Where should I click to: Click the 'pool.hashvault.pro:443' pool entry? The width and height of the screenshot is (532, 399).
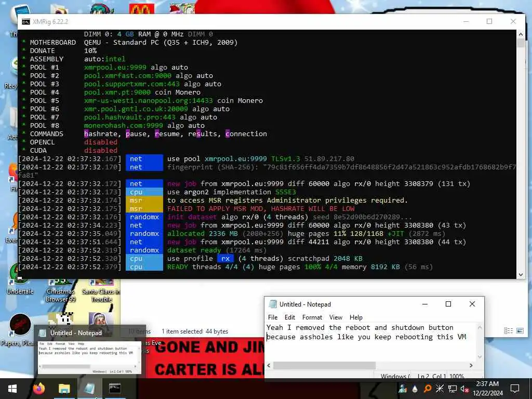pos(130,117)
